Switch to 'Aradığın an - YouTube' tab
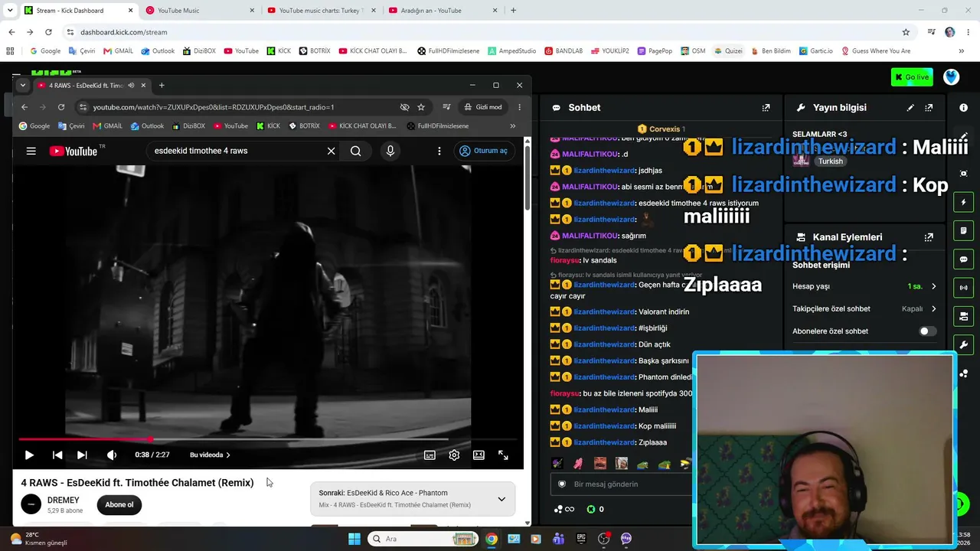 click(x=443, y=11)
